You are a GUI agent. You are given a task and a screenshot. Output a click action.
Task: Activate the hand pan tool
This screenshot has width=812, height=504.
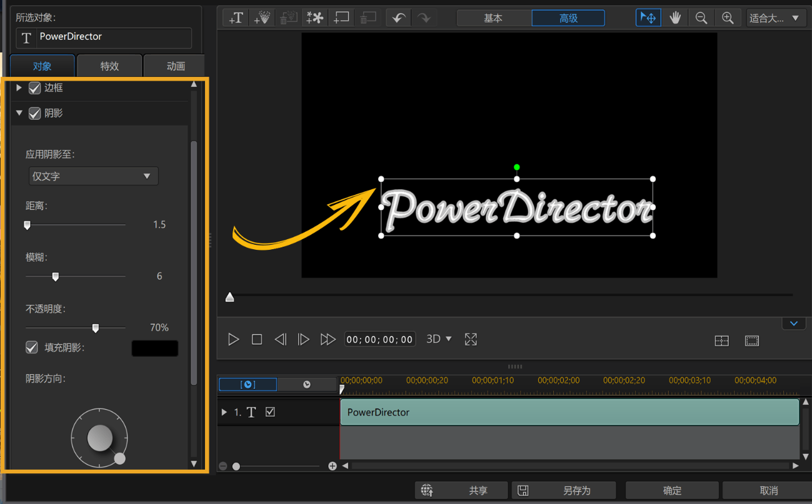[x=675, y=18]
